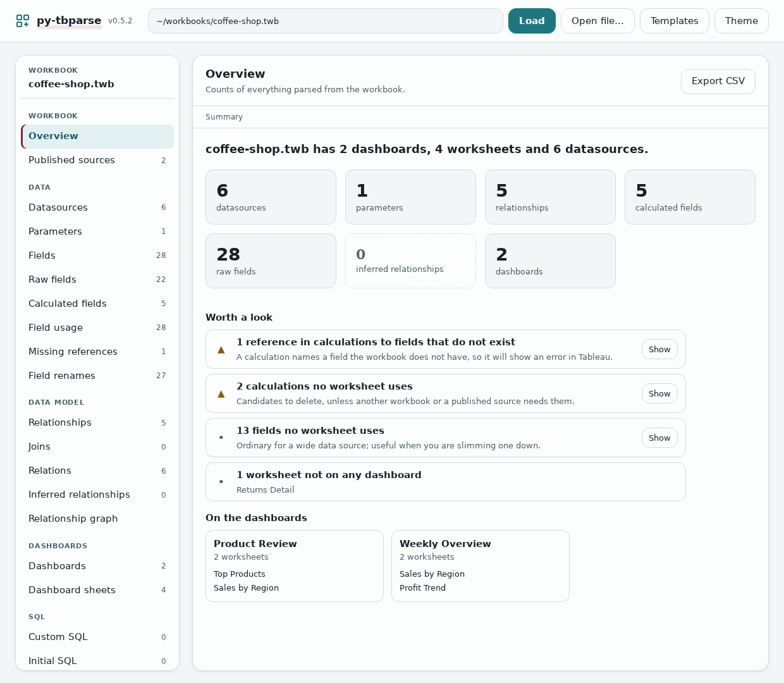The image size is (784, 683).
Task: Click Top Products in the Product Review card
Action: pos(240,574)
